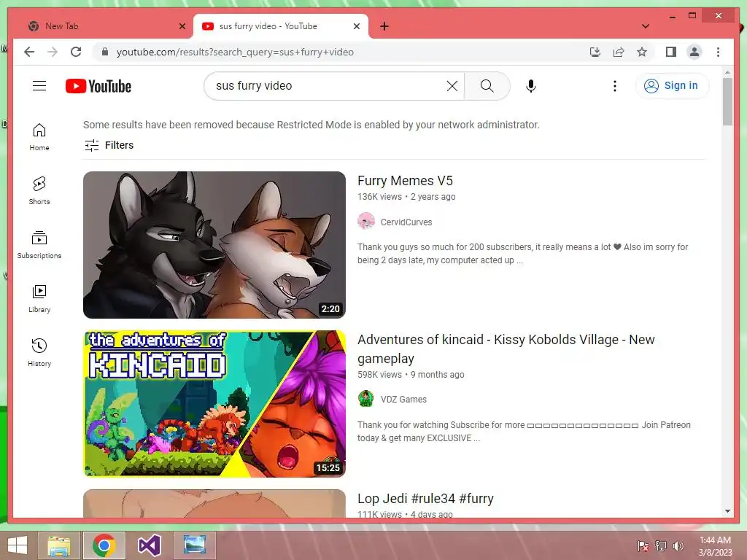
Task: Open Adventures of kincaid video title
Action: (x=506, y=349)
